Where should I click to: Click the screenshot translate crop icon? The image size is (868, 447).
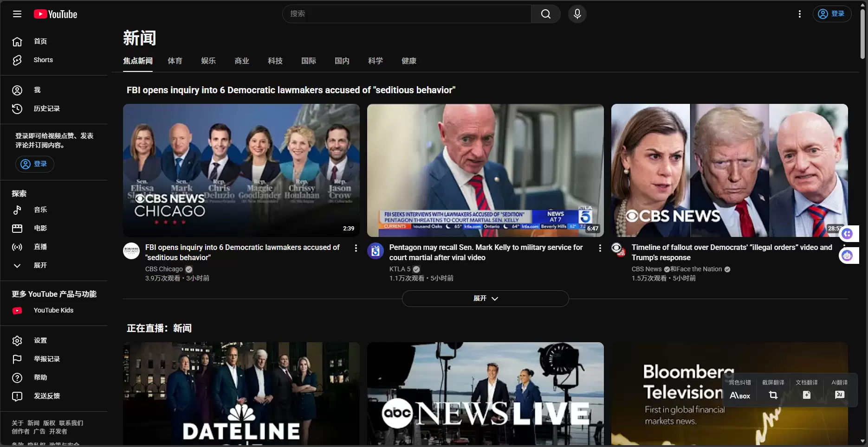[773, 395]
